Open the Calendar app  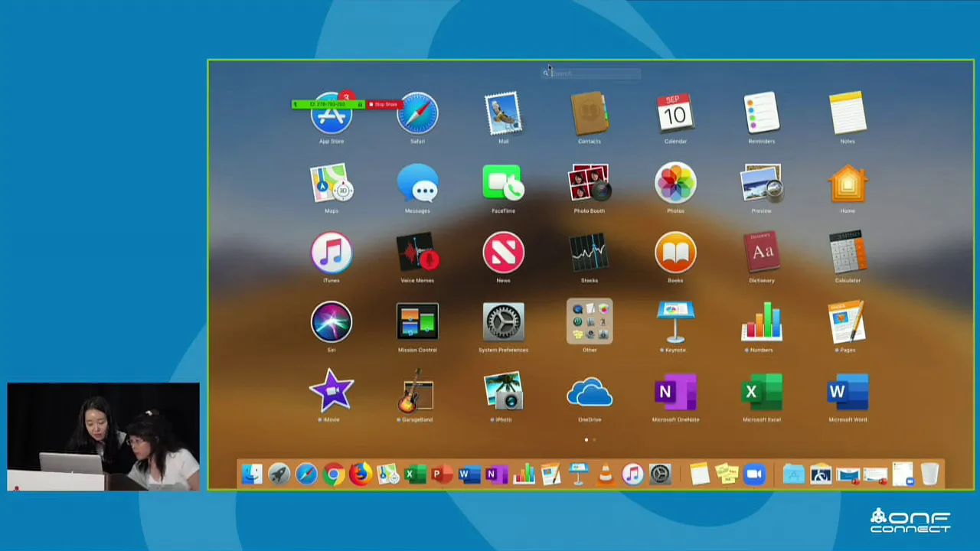tap(675, 113)
